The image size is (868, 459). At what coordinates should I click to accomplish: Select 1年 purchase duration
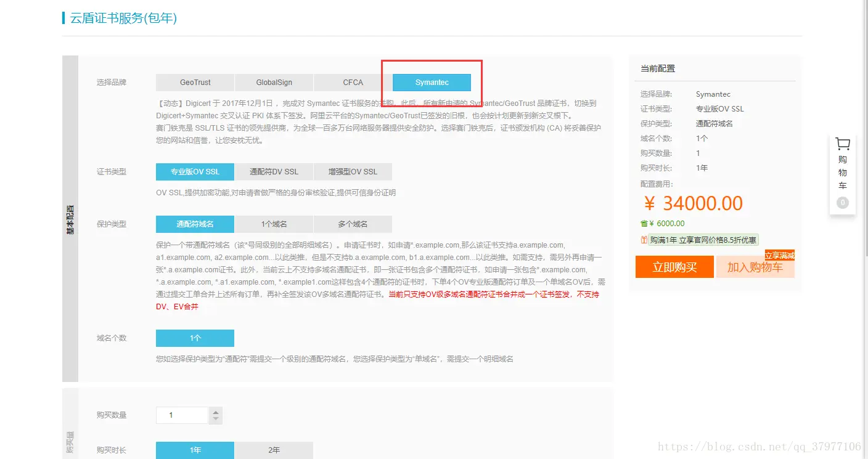(195, 450)
